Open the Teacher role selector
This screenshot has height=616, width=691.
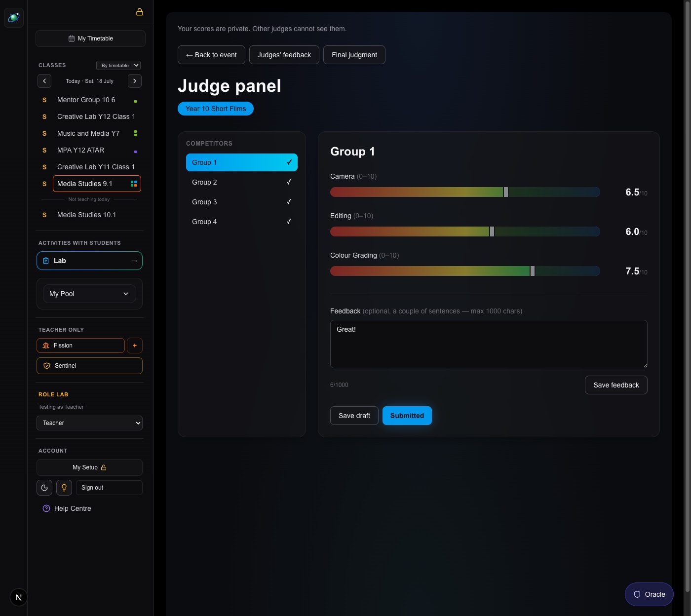(89, 423)
